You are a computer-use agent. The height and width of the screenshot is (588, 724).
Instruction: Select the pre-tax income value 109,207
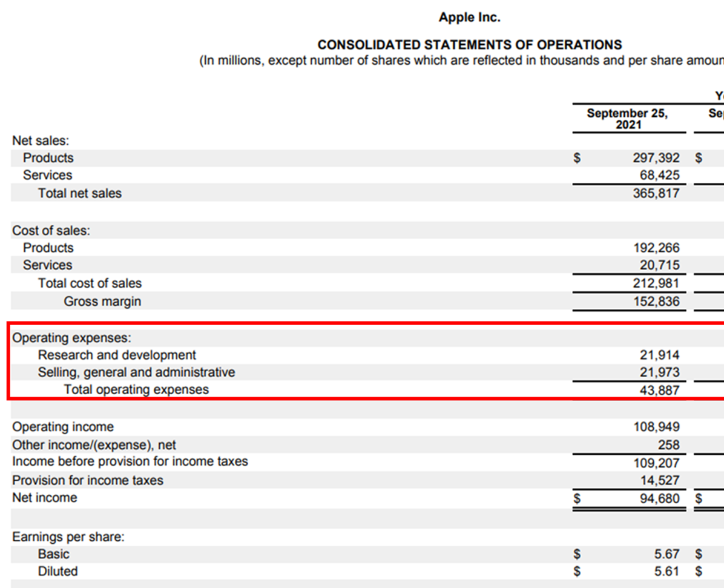657,463
